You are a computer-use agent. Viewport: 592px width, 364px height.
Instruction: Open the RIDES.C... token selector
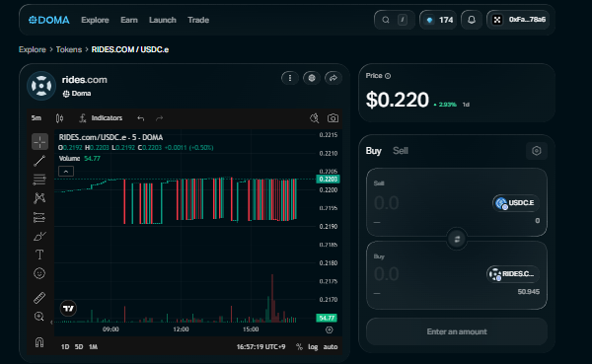pos(513,274)
